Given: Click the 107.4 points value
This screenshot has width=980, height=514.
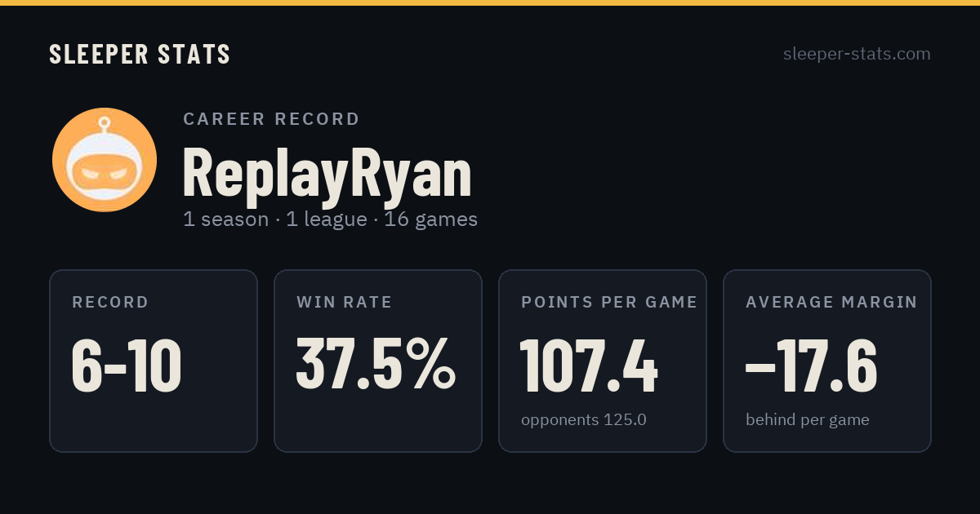Looking at the screenshot, I should (x=589, y=366).
